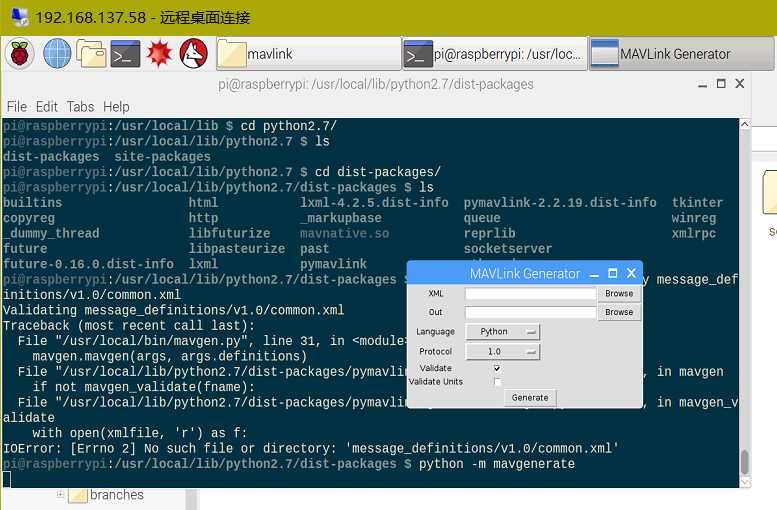Image resolution: width=777 pixels, height=510 pixels.
Task: Select the branches folder in tree
Action: click(x=116, y=495)
